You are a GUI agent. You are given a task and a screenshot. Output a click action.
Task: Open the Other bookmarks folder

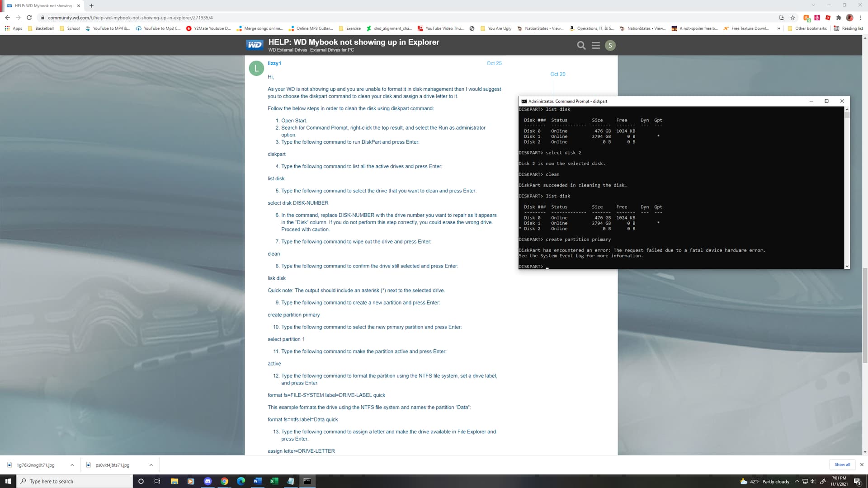click(x=807, y=28)
